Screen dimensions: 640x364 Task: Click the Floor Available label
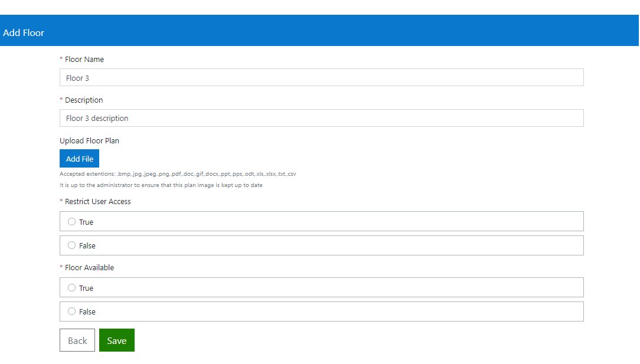click(x=89, y=268)
